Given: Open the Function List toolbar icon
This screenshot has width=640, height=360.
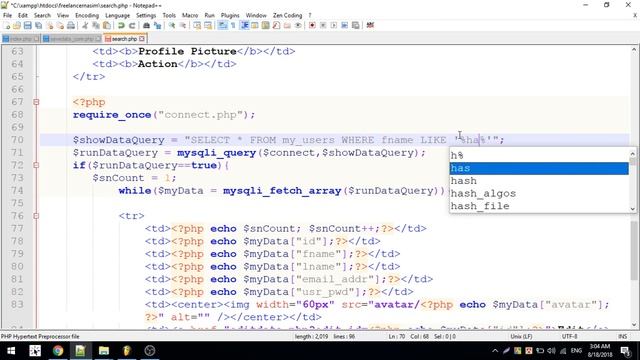Looking at the screenshot, I should [276, 26].
